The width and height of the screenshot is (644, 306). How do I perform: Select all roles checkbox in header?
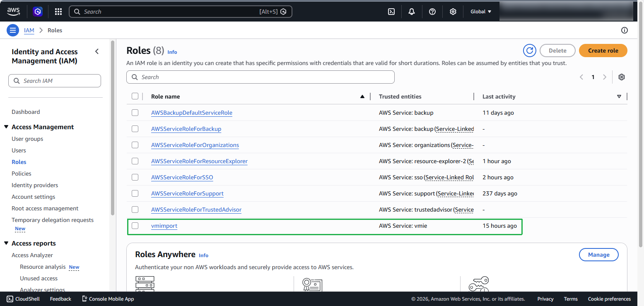pyautogui.click(x=135, y=96)
